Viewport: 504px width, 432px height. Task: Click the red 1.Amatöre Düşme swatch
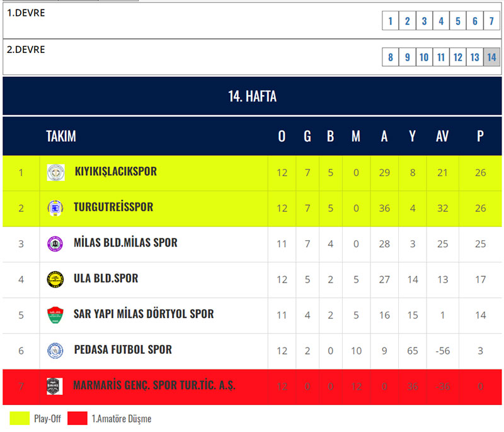[77, 418]
